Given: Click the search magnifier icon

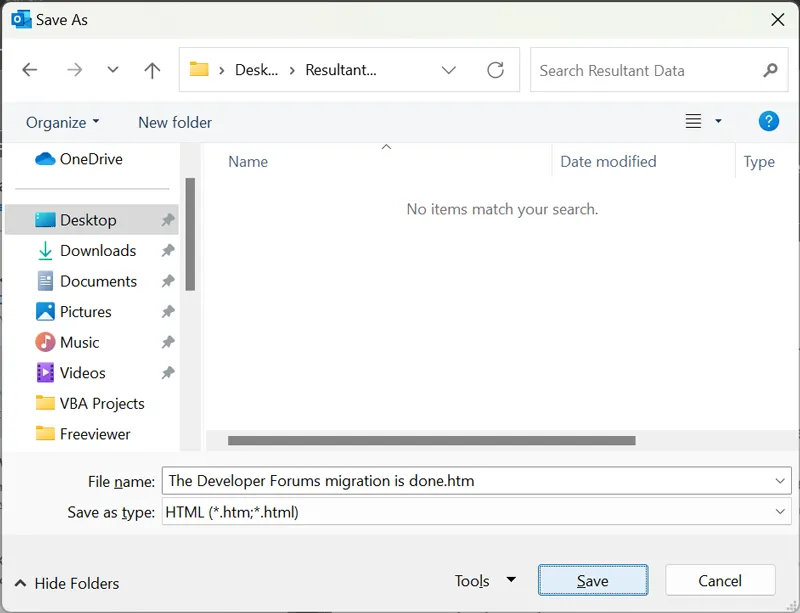Looking at the screenshot, I should 769,70.
